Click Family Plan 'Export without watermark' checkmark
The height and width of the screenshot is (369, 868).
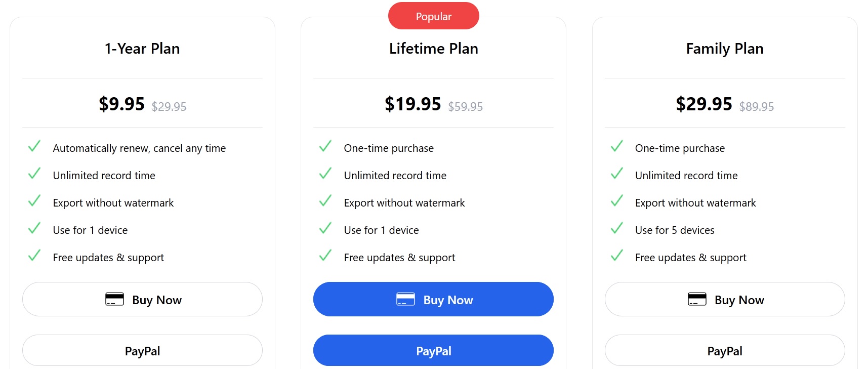(617, 201)
